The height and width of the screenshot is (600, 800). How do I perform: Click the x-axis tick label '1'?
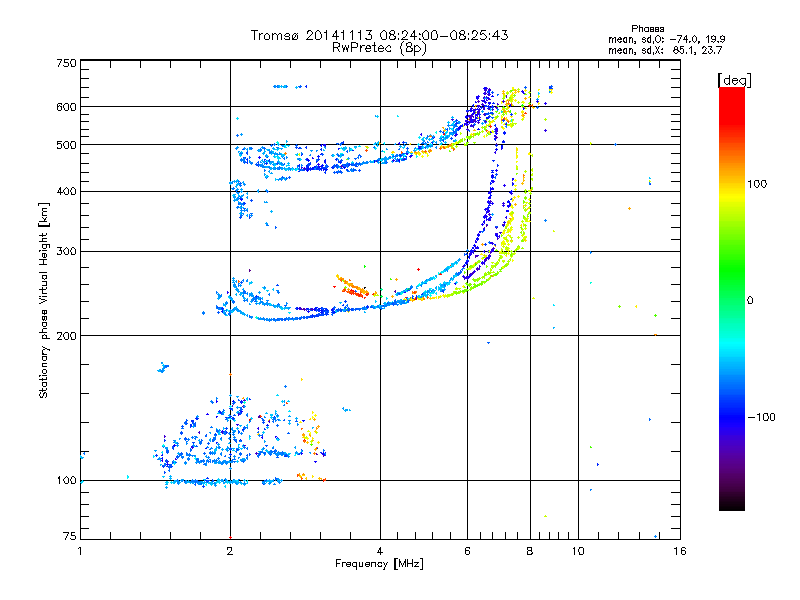(80, 551)
